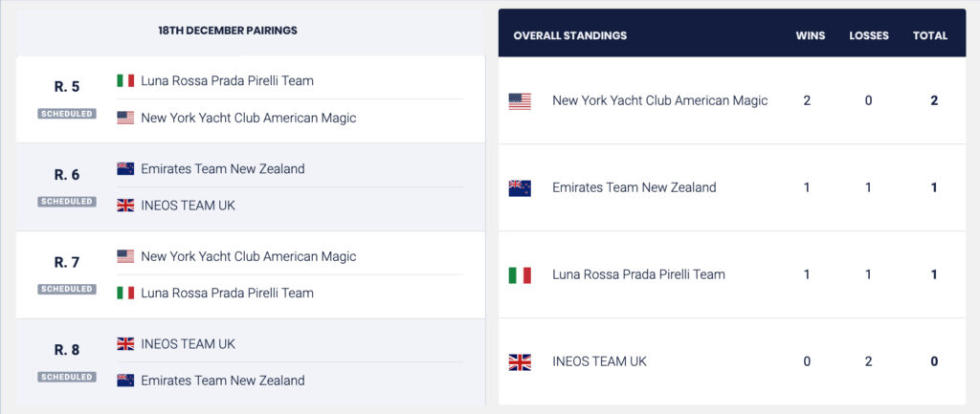The width and height of the screenshot is (980, 414).
Task: Click the UK flag in Overall Standings
Action: point(520,362)
